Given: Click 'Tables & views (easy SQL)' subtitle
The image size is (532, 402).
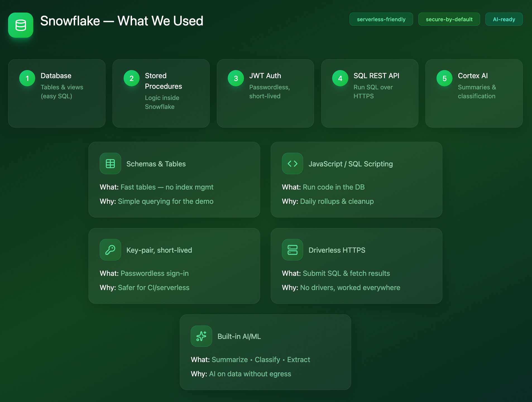Looking at the screenshot, I should click(x=62, y=92).
